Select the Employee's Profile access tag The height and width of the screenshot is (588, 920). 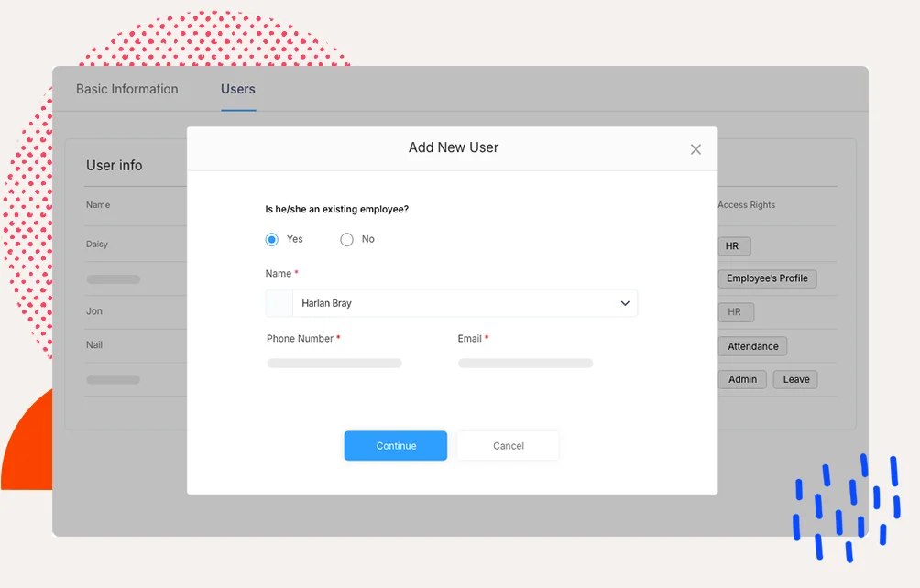pos(767,278)
